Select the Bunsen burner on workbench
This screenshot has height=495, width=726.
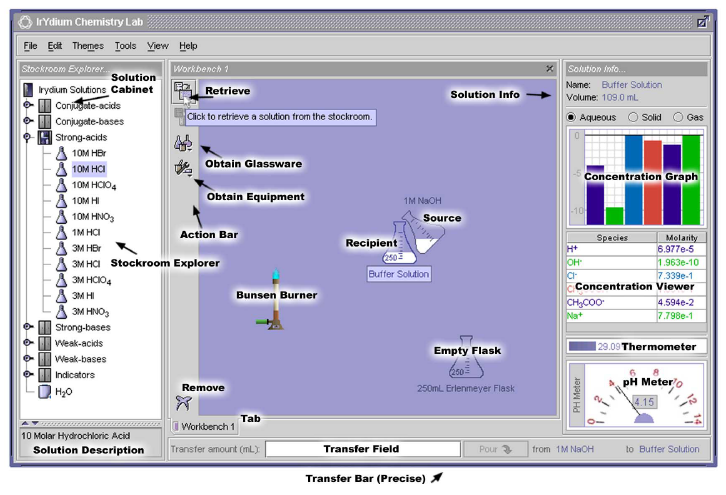pos(275,303)
